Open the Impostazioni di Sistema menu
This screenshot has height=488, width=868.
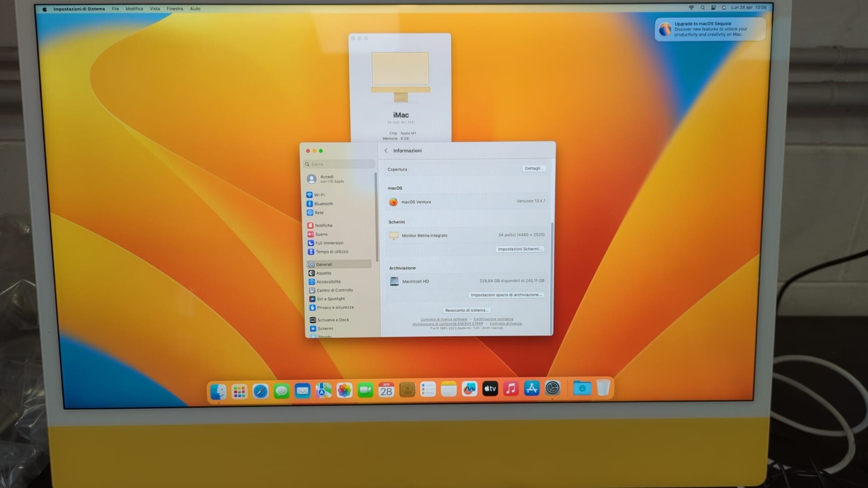coord(79,9)
